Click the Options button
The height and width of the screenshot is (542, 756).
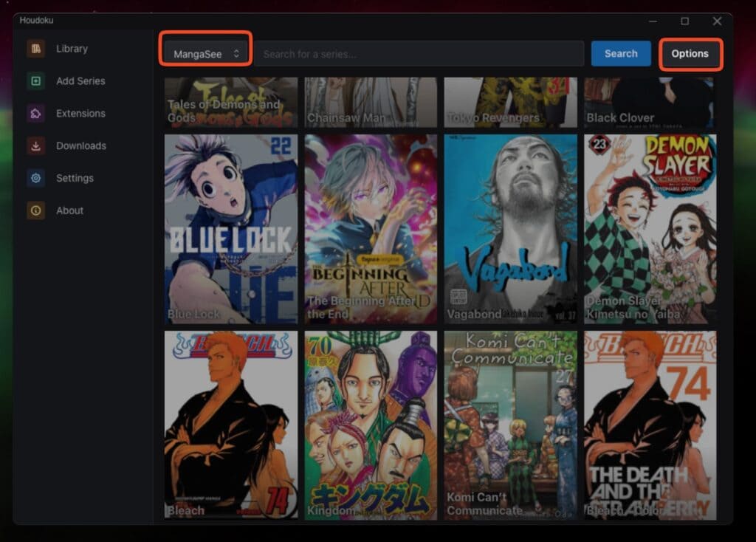click(690, 53)
